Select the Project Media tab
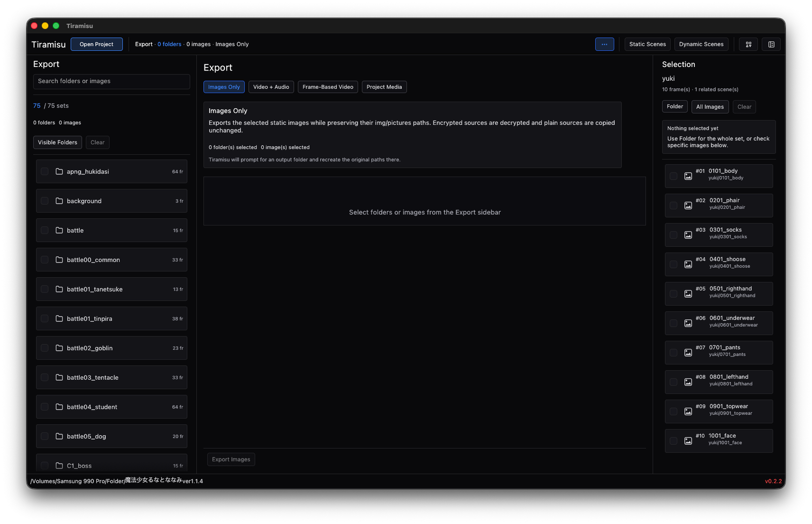Viewport: 812px width, 524px height. pos(384,87)
